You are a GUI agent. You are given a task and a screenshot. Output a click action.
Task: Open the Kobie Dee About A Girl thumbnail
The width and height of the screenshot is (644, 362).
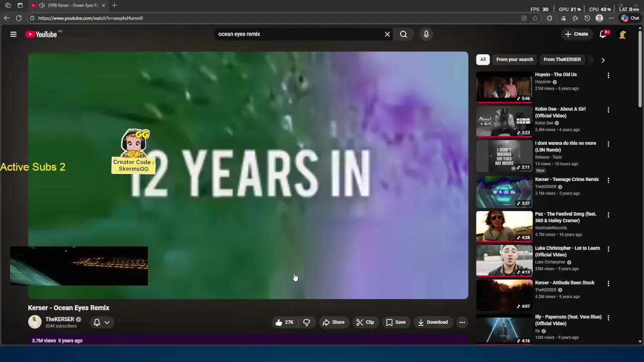504,121
